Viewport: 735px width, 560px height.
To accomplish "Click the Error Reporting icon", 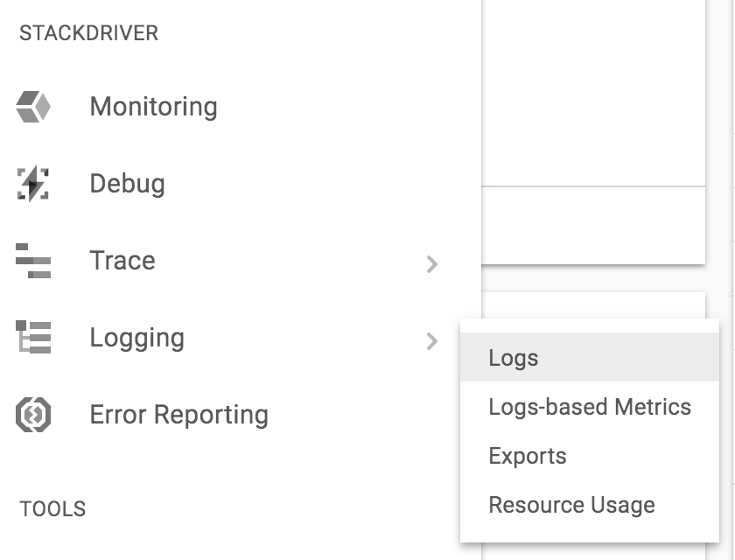I will point(33,415).
